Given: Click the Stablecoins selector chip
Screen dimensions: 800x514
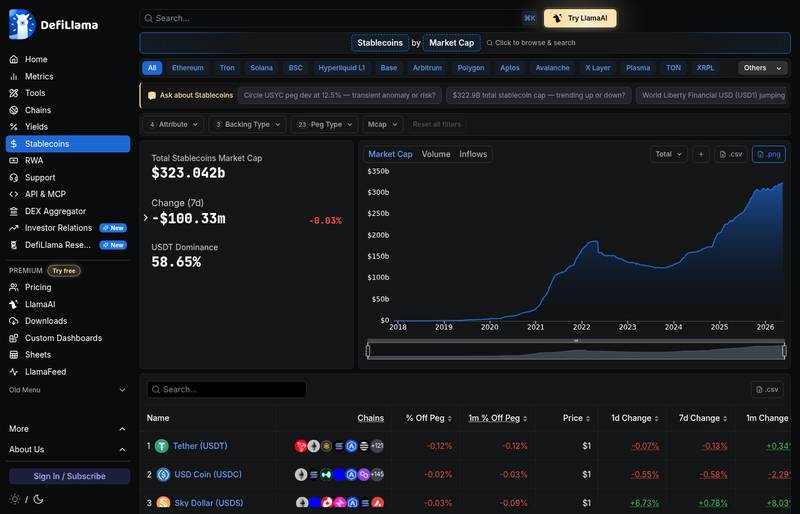Looking at the screenshot, I should [x=380, y=43].
